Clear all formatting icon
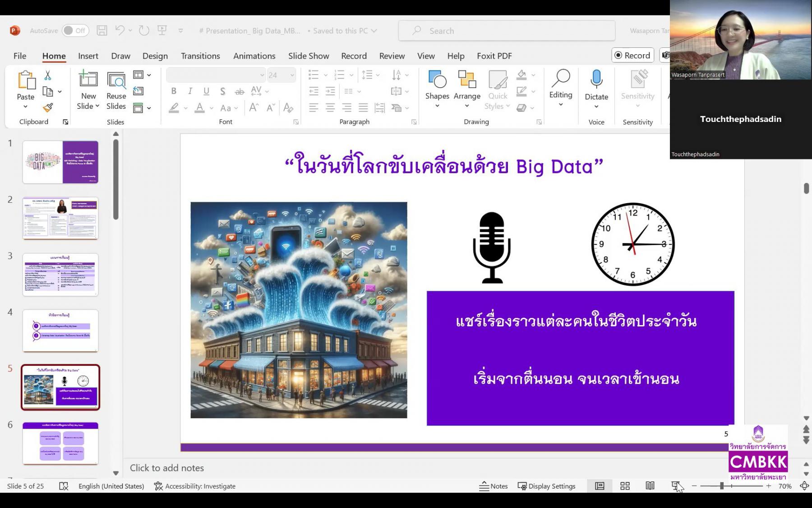812x508 pixels. coord(288,107)
